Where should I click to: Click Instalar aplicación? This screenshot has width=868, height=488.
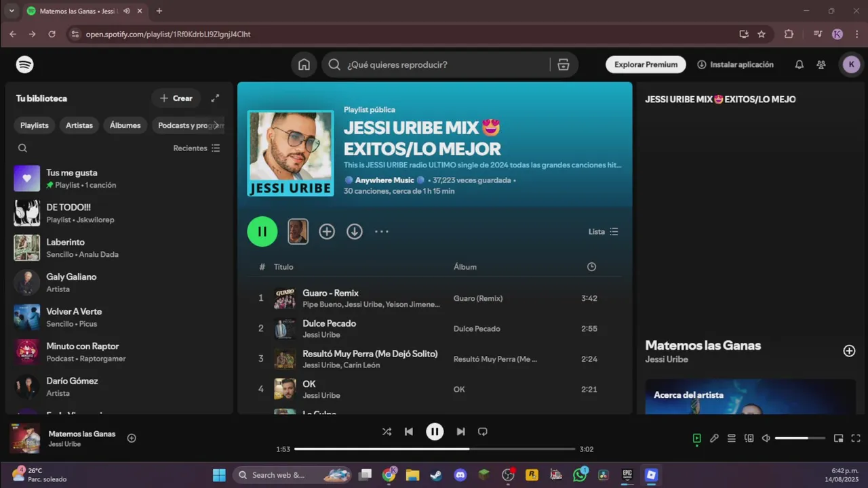735,64
